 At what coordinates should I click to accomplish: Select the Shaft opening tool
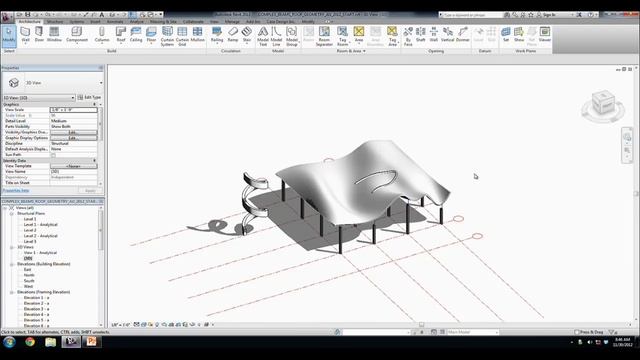click(420, 34)
